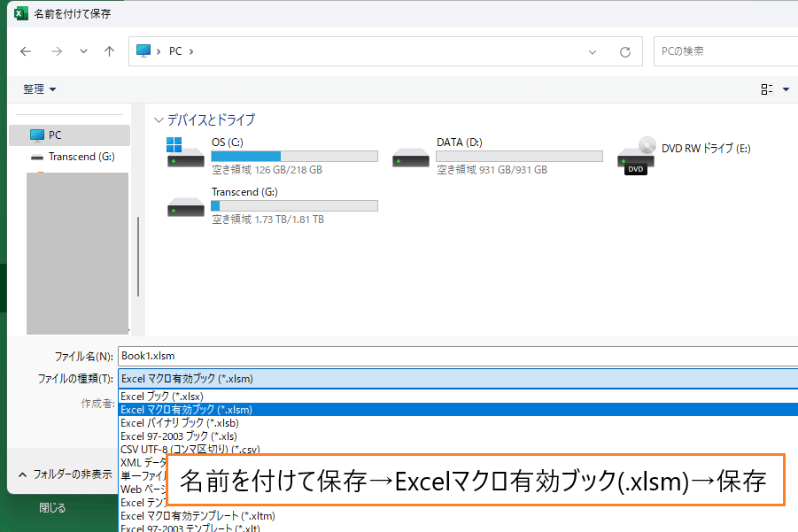Click 空き領域 931 GB/931 GB text

pos(492,170)
